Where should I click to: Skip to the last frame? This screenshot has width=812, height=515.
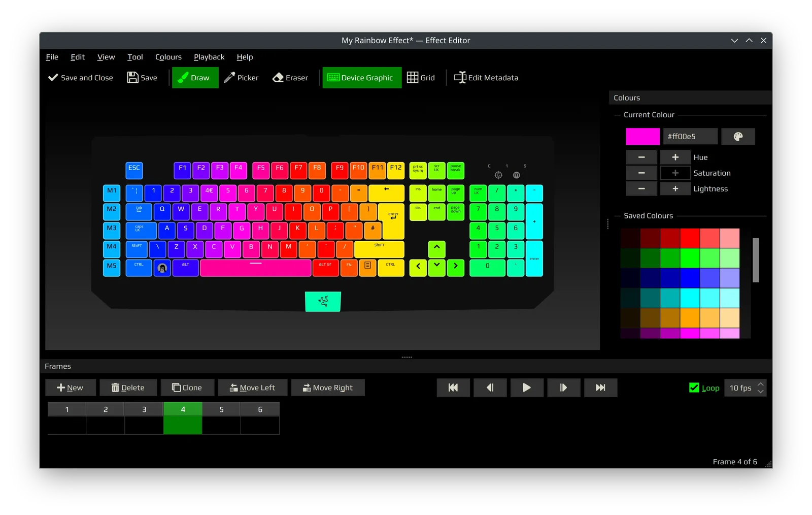pos(600,388)
